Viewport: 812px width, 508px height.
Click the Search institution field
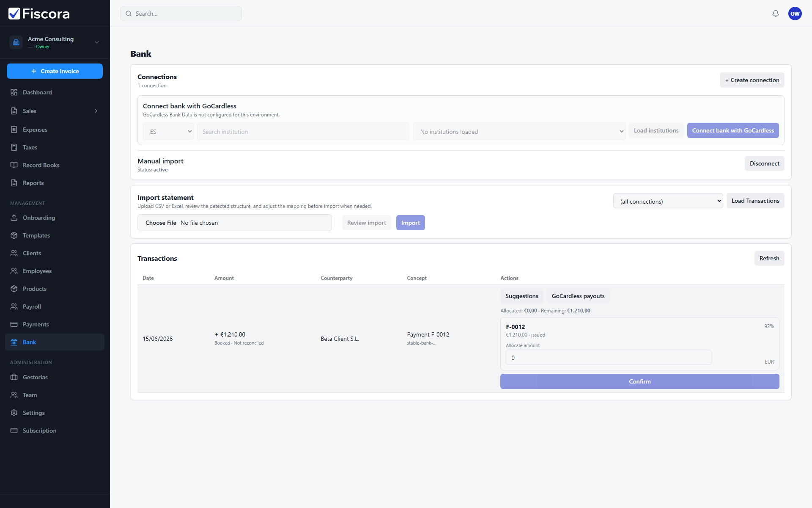tap(303, 131)
